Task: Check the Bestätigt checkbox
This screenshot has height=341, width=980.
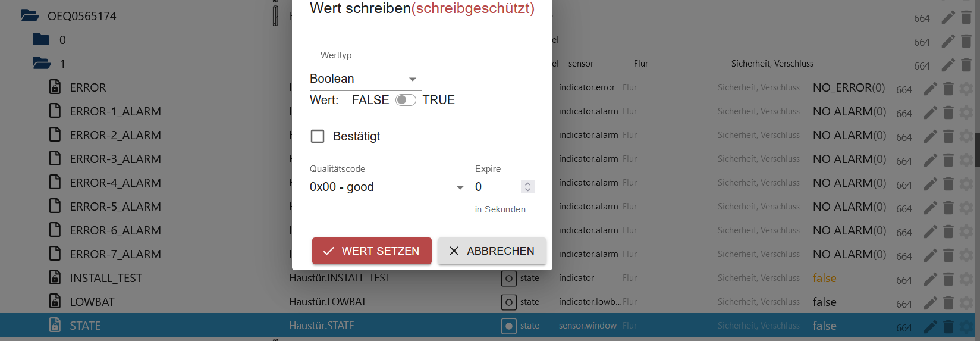Action: pyautogui.click(x=318, y=136)
